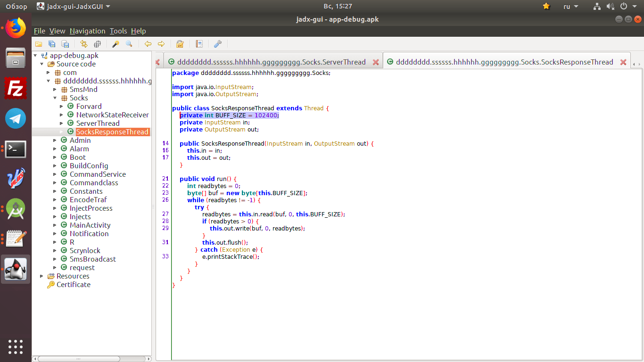Navigate back with the left arrow icon
Viewport: 644px width, 362px height.
148,44
